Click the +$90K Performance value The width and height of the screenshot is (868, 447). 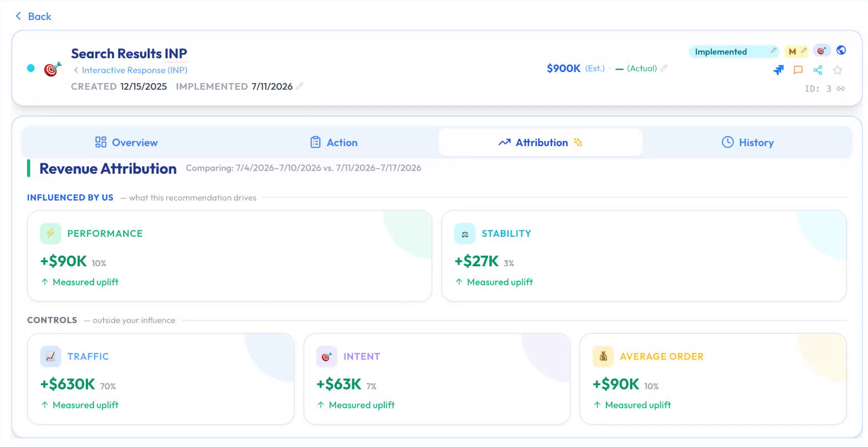64,261
